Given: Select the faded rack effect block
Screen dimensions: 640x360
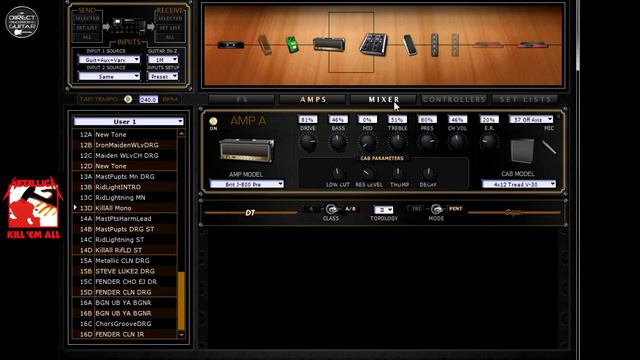Looking at the screenshot, I should tap(489, 45).
